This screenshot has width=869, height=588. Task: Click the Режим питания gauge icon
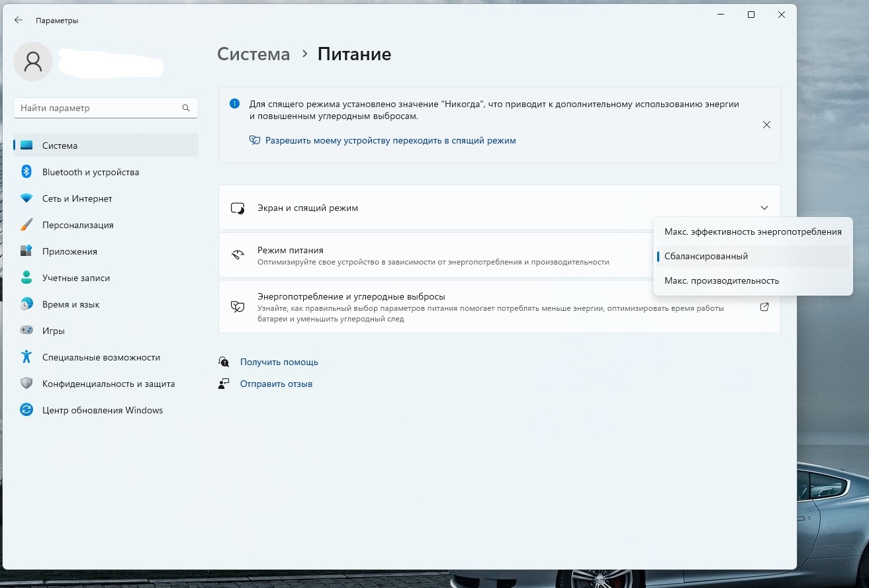[238, 255]
